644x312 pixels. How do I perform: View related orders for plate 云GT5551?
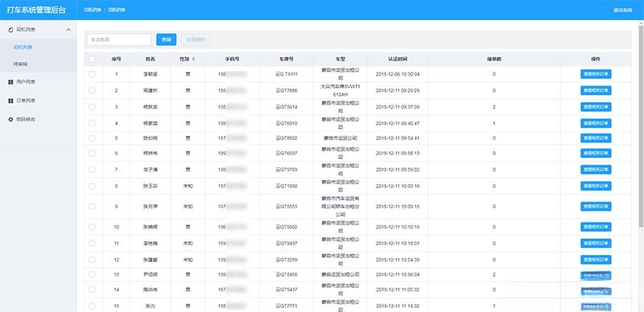(x=596, y=207)
